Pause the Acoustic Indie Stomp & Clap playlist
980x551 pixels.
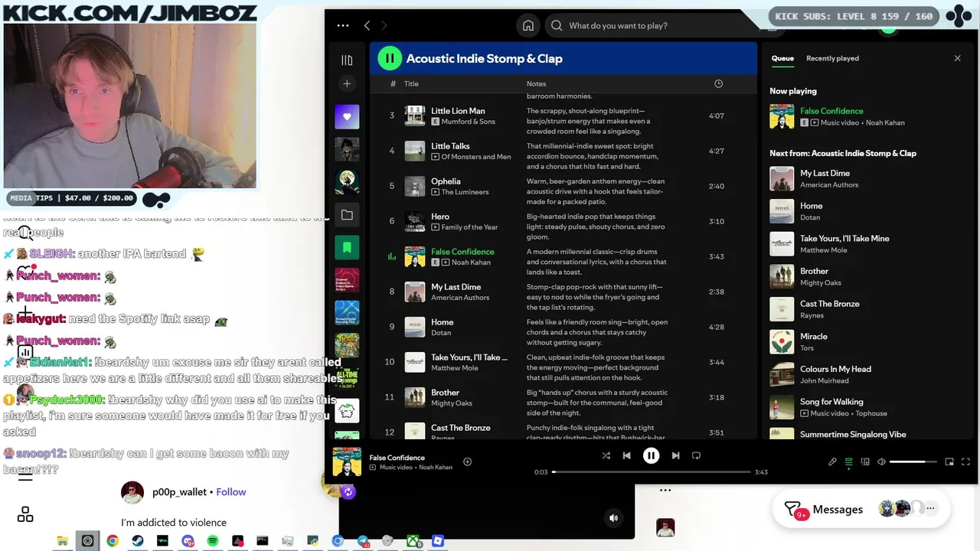(x=389, y=58)
